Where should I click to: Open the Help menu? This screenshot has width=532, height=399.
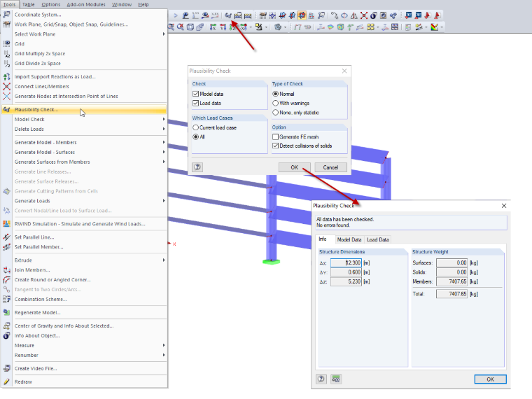tap(143, 4)
